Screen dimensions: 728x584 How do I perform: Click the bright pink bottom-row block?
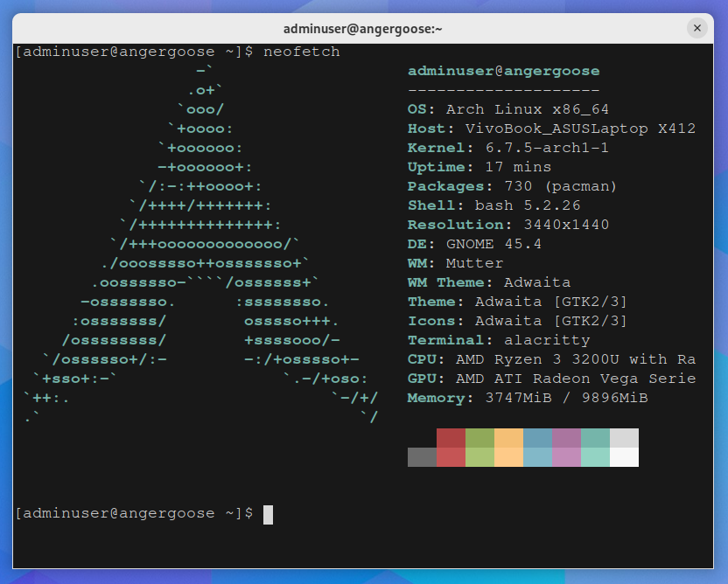pos(566,457)
